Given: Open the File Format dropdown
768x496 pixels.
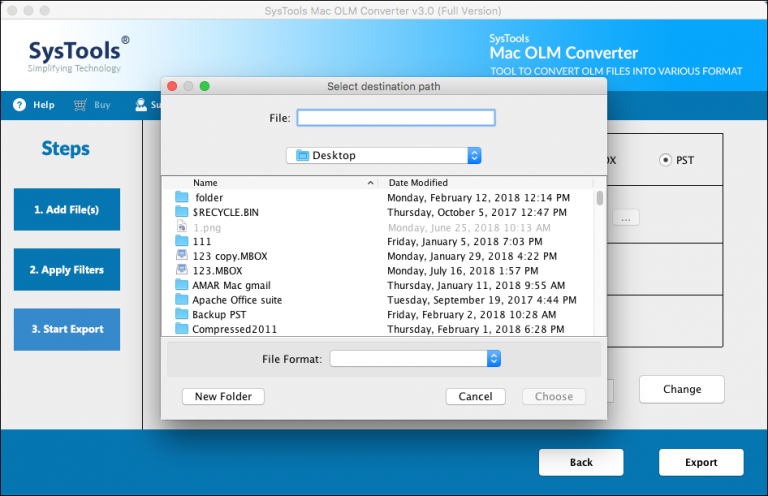Looking at the screenshot, I should click(415, 359).
